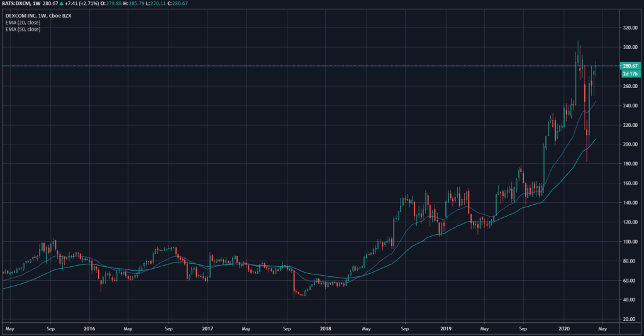Click the green 280.67 current price tag
This screenshot has height=336, width=644.
pos(630,66)
